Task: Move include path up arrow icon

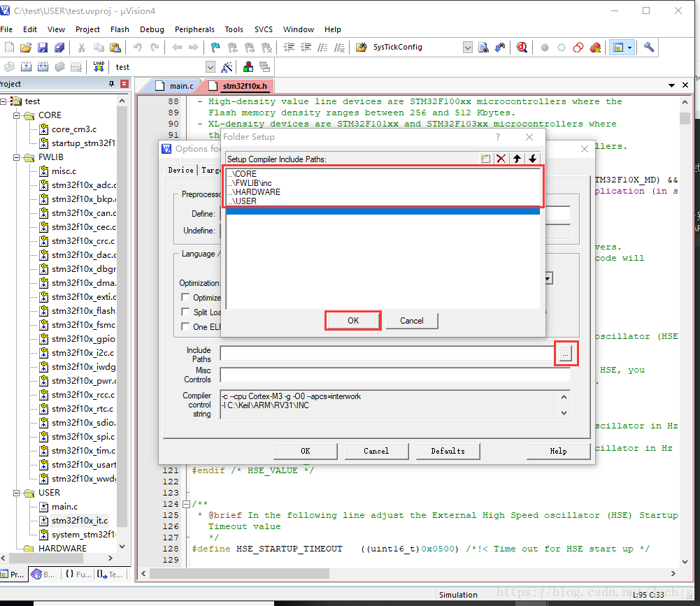Action: coord(517,159)
